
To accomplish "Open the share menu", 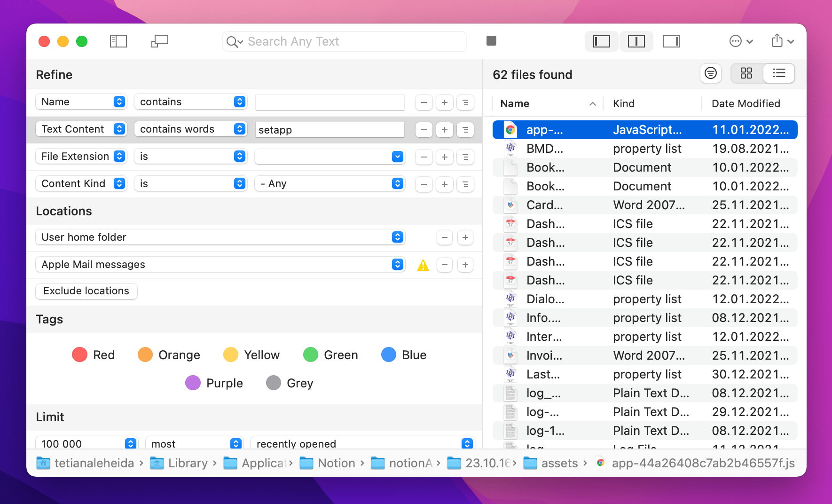I will [783, 41].
